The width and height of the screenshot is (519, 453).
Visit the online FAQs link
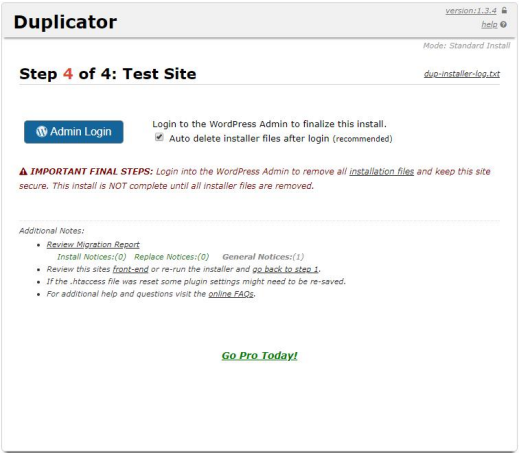click(x=231, y=294)
